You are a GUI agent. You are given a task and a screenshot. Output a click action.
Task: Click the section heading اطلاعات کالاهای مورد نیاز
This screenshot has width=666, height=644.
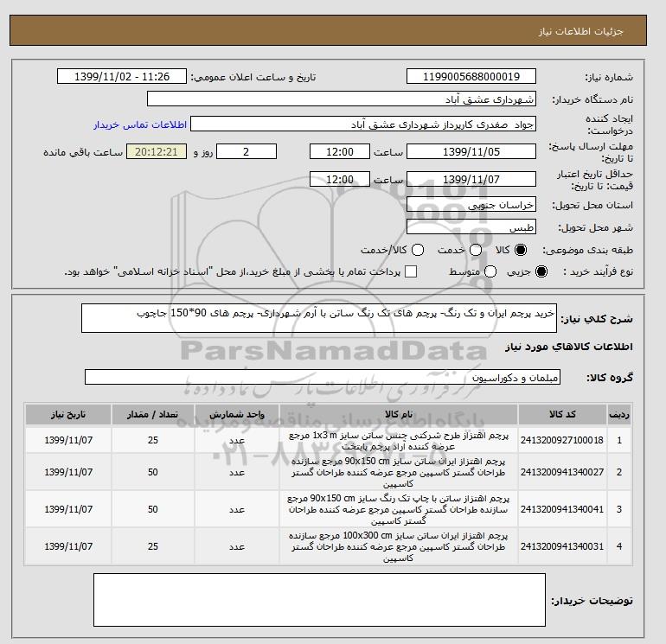click(x=569, y=347)
